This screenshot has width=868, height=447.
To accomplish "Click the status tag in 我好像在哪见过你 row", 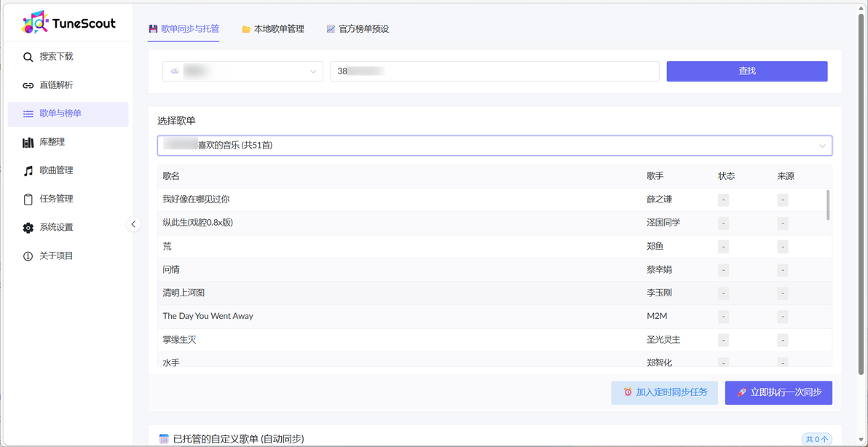I will point(724,200).
